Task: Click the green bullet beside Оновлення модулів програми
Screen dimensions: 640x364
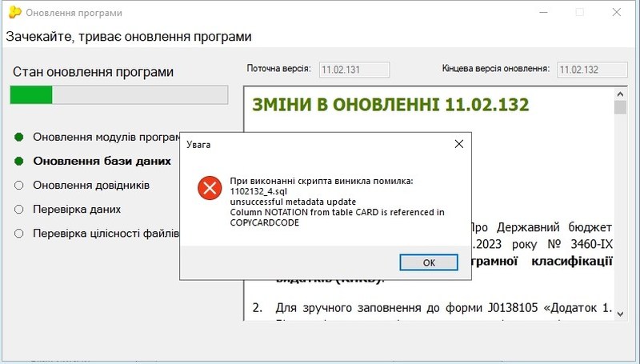Action: [19, 137]
